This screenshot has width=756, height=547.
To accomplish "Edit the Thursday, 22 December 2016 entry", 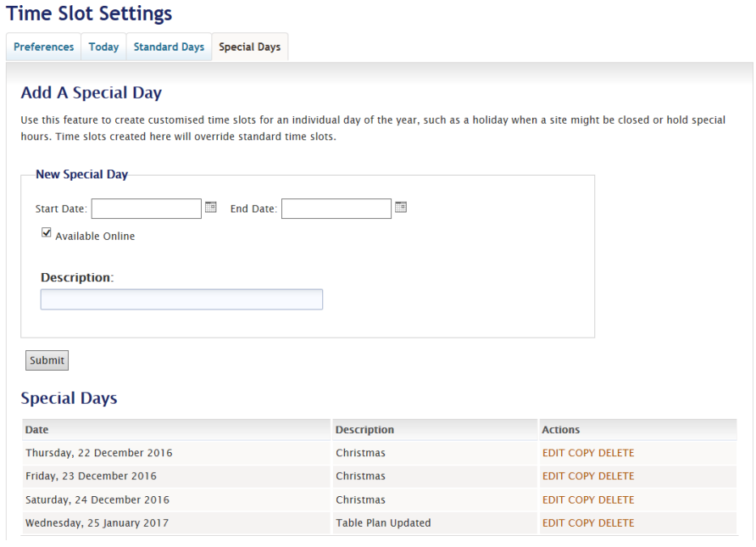I will tap(553, 453).
